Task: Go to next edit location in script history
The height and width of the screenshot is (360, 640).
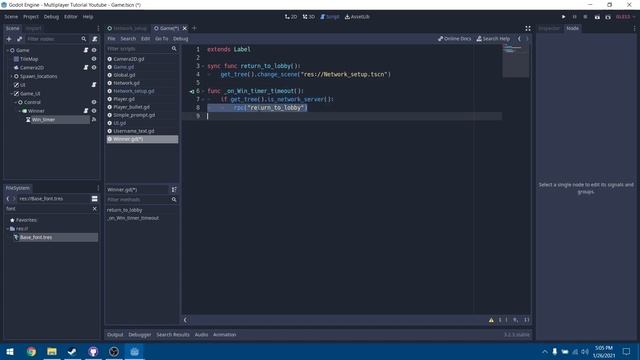Action: click(x=527, y=38)
